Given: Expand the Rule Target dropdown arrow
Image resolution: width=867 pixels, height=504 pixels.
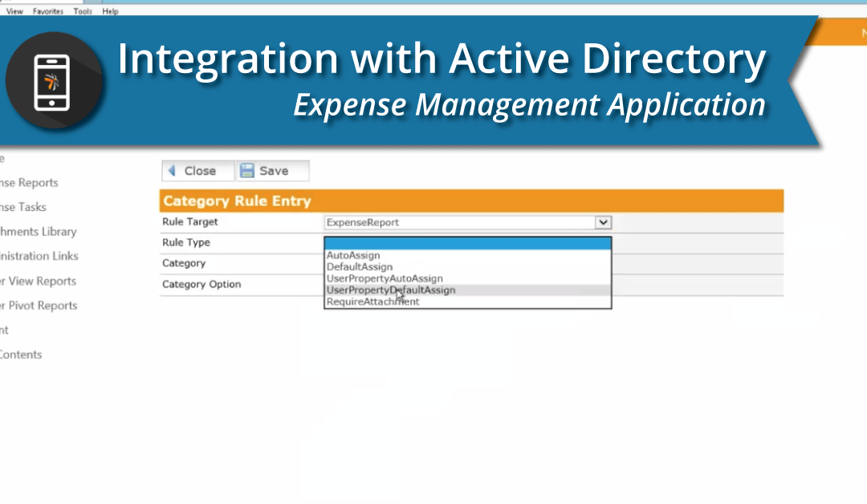Looking at the screenshot, I should click(x=603, y=222).
